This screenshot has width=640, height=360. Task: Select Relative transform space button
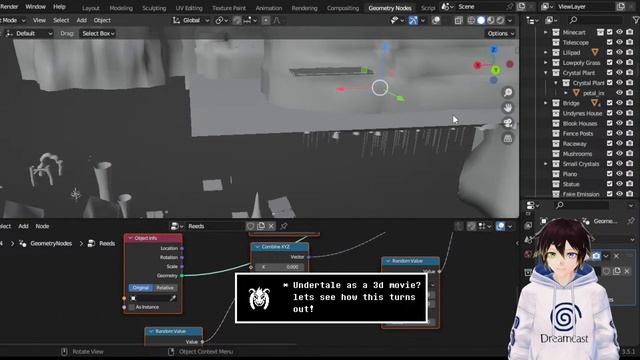pyautogui.click(x=165, y=288)
